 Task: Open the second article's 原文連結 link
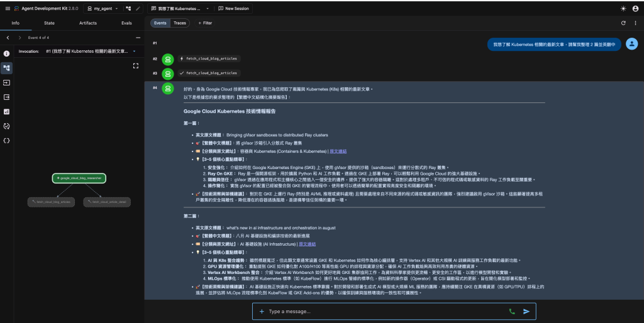(x=307, y=244)
